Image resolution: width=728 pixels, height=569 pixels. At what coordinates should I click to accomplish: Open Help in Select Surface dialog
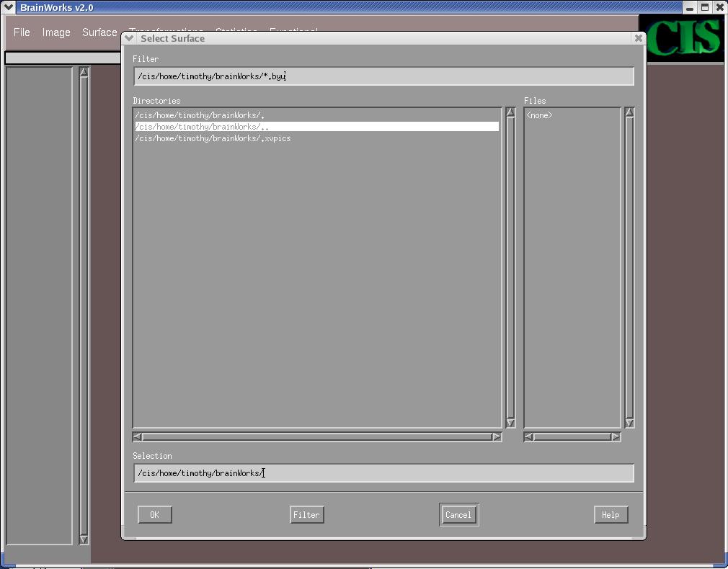(x=611, y=514)
